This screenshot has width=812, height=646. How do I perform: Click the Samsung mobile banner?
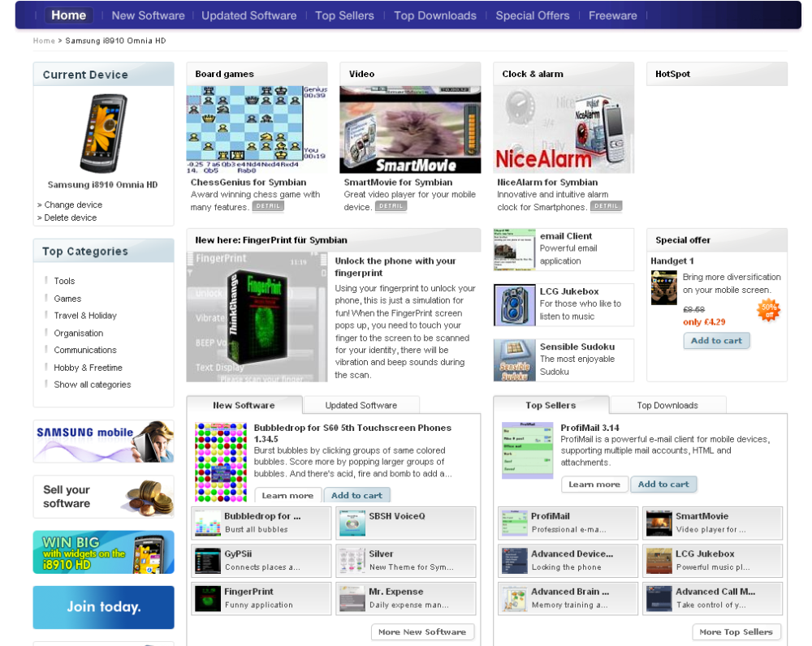pos(104,441)
